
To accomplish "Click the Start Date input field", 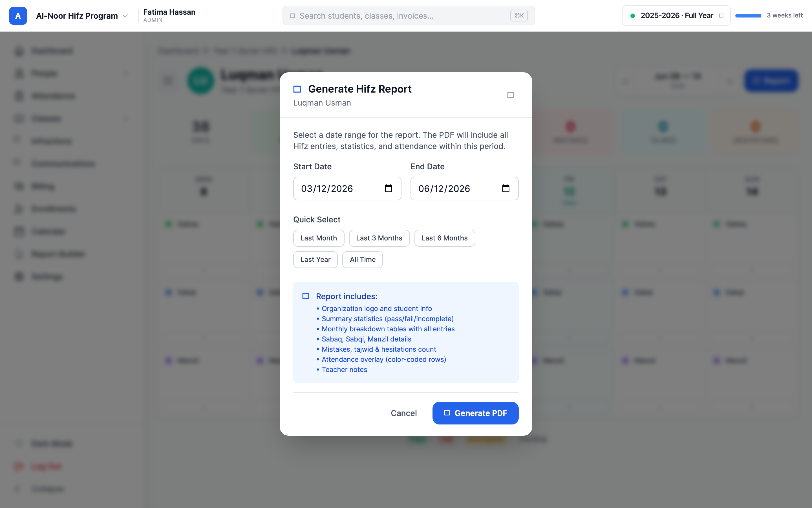I will [x=347, y=189].
